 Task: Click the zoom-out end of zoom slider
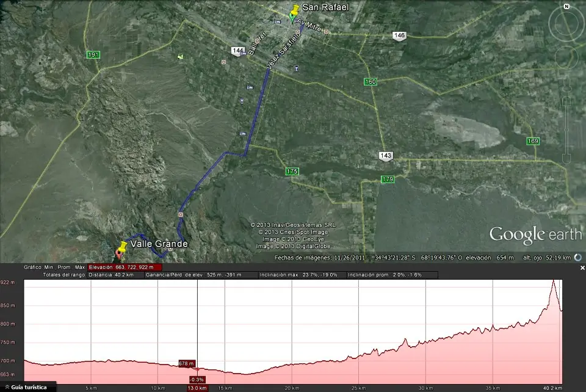pos(566,159)
